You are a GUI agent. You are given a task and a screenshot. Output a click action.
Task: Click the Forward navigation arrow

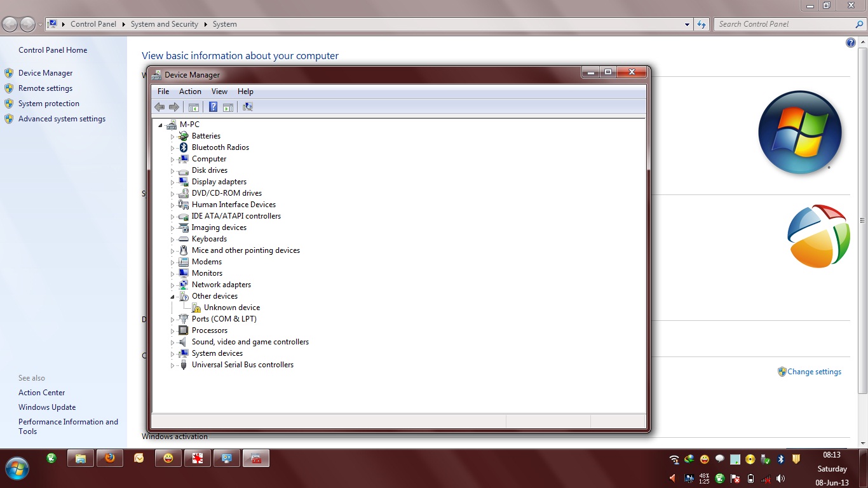coord(175,107)
